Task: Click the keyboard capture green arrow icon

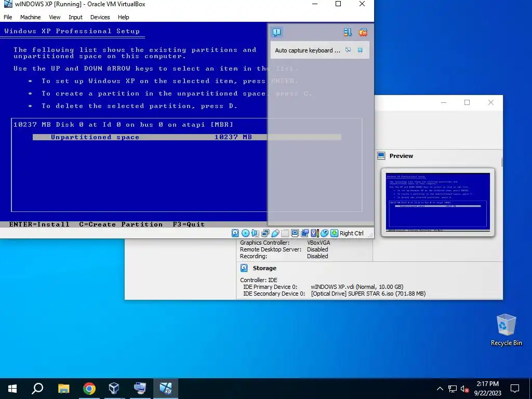Action: [334, 233]
